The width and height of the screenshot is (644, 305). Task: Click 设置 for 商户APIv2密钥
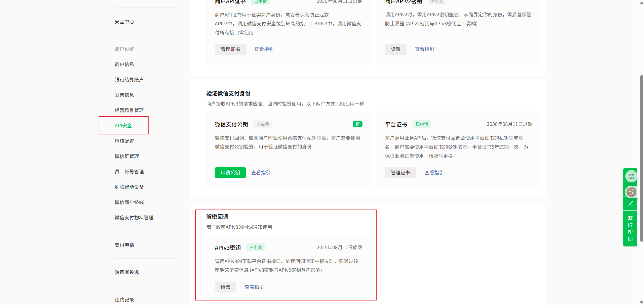(x=395, y=49)
